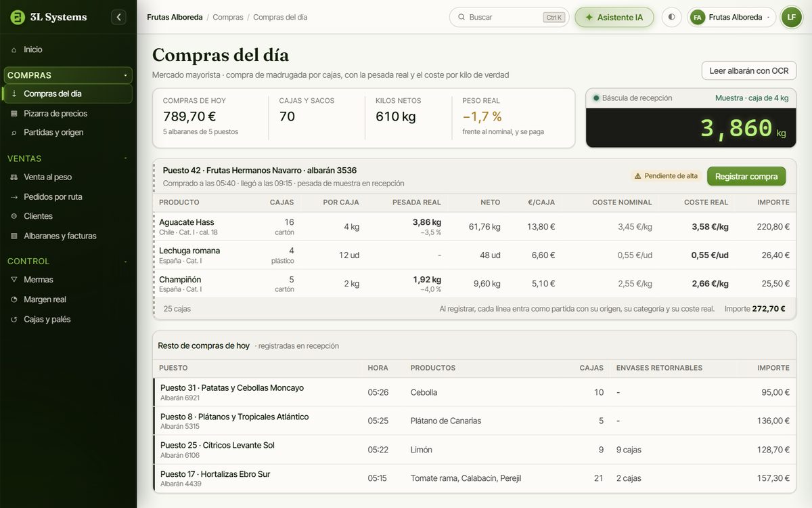
Task: Select the Champiñón product row
Action: coord(474,284)
